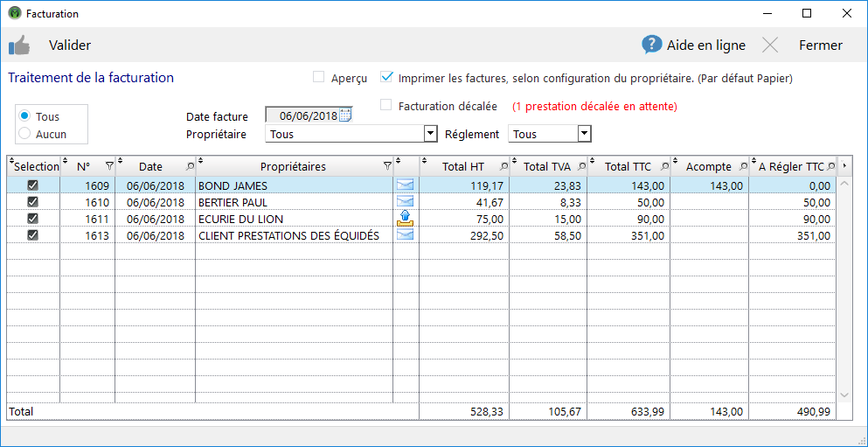Viewport: 868px width, 447px height.
Task: Deselect invoice 1610 row checkbox
Action: point(33,202)
